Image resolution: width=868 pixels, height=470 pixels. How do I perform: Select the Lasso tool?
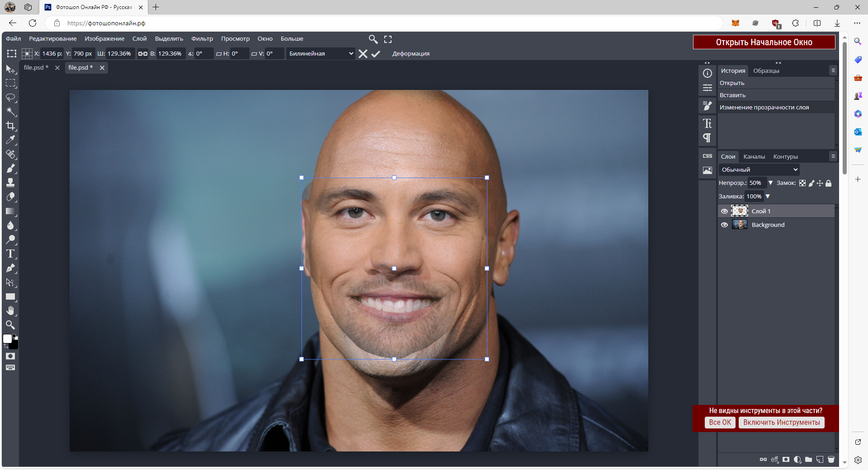coord(11,98)
